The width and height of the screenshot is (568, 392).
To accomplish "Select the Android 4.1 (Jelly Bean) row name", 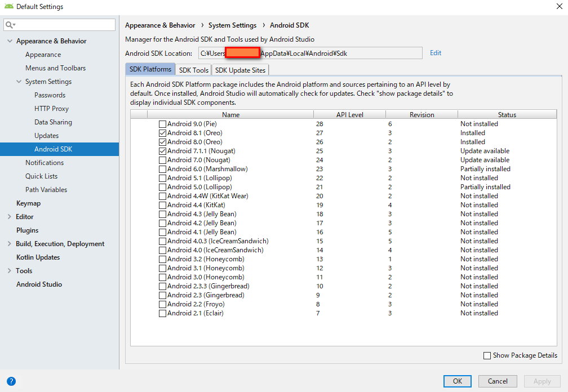I will coord(202,233).
